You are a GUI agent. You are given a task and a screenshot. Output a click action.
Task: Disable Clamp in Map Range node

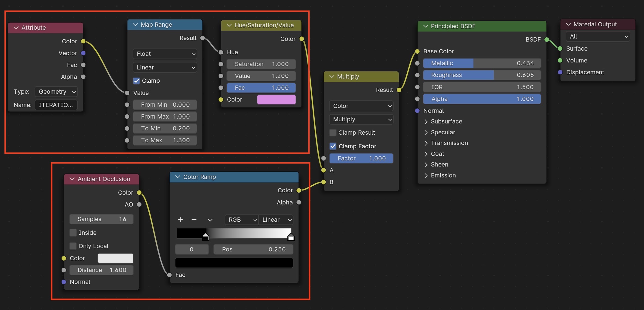(x=137, y=81)
